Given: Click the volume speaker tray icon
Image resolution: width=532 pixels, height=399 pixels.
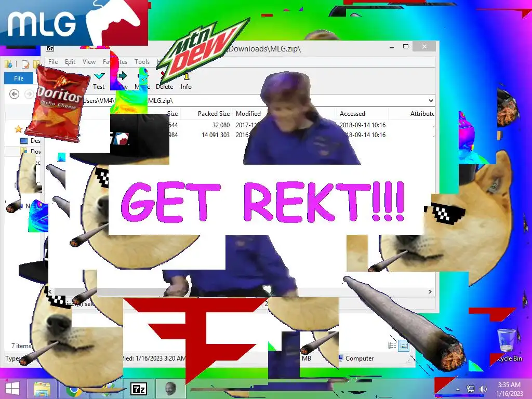Looking at the screenshot, I should [483, 389].
